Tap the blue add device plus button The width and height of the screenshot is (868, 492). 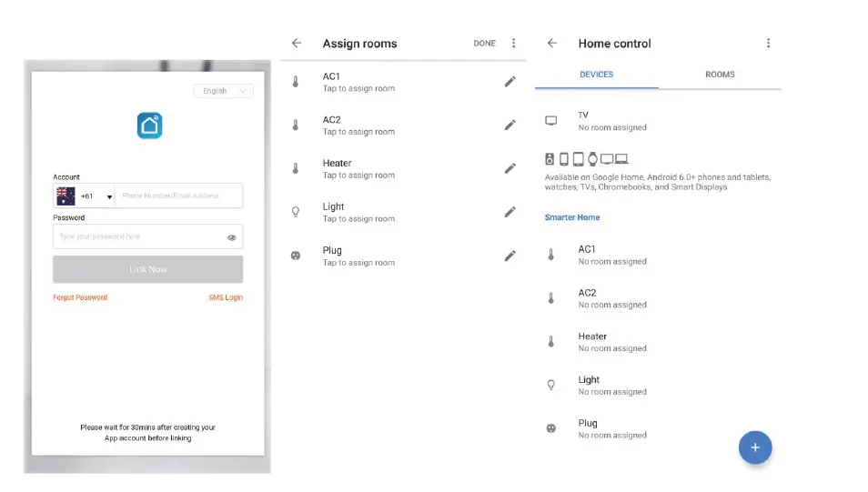754,447
